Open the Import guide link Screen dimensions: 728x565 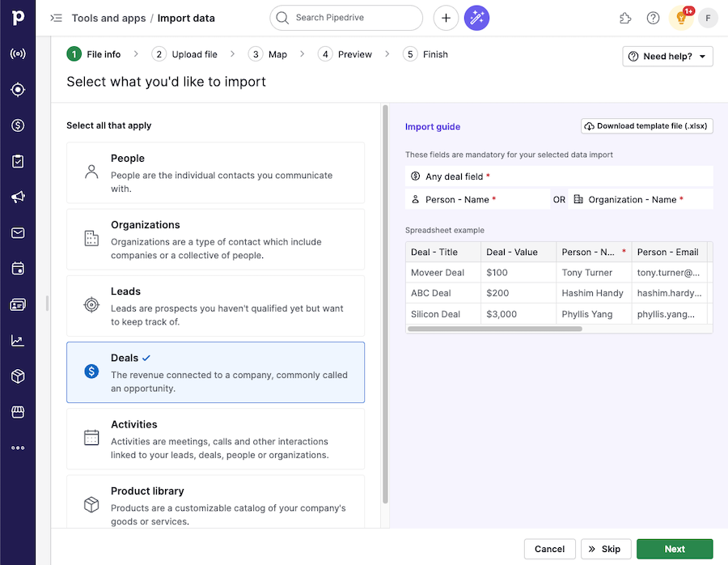click(433, 126)
